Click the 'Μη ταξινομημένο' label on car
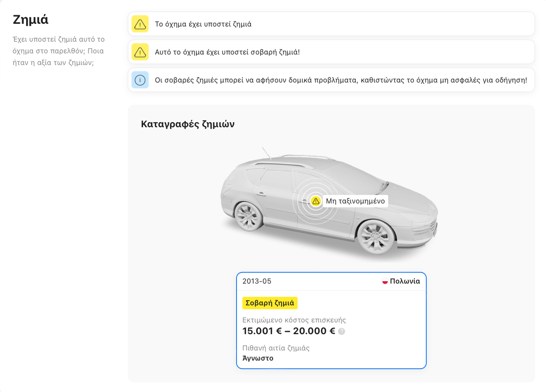Viewport: 546px width, 392px height. [x=355, y=201]
